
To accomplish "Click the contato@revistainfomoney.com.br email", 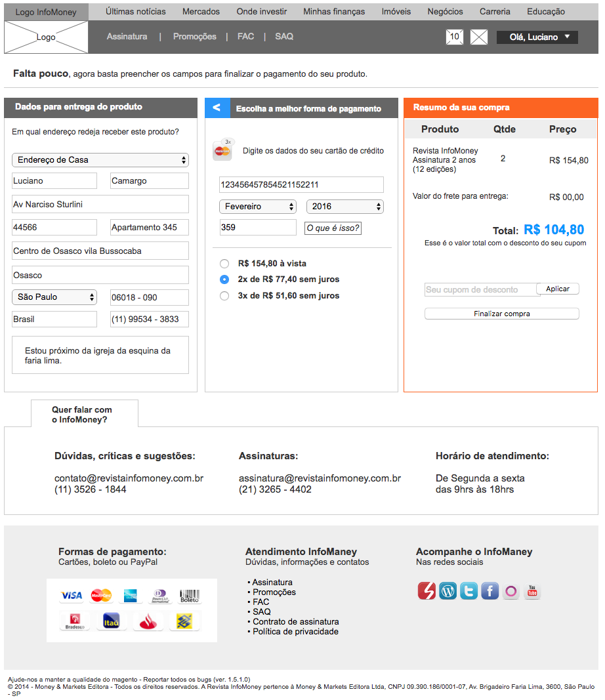I will pyautogui.click(x=129, y=478).
